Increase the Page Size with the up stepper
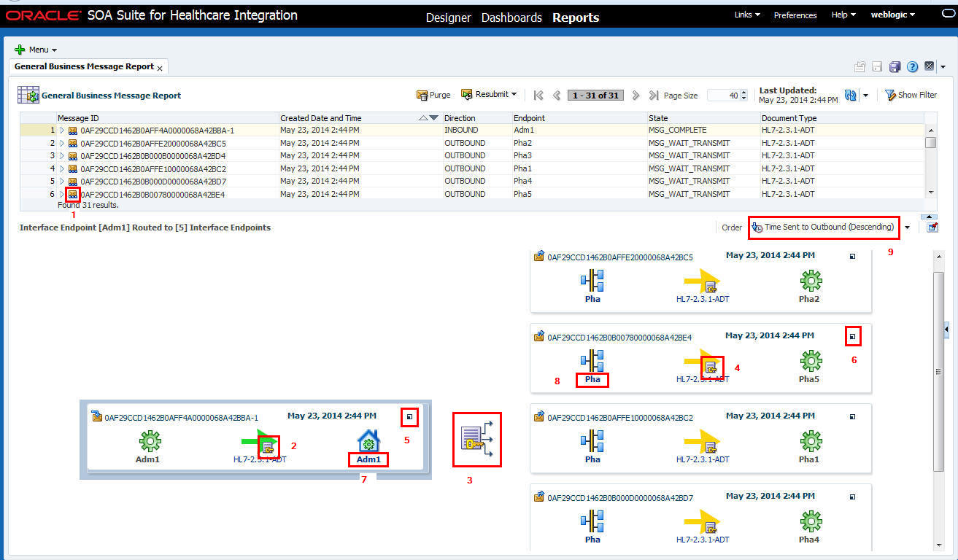Screen dimensions: 958x560 744,93
